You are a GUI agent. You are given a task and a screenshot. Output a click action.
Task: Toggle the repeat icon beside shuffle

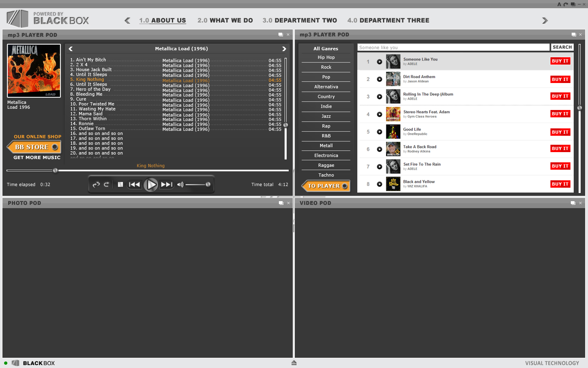[107, 184]
